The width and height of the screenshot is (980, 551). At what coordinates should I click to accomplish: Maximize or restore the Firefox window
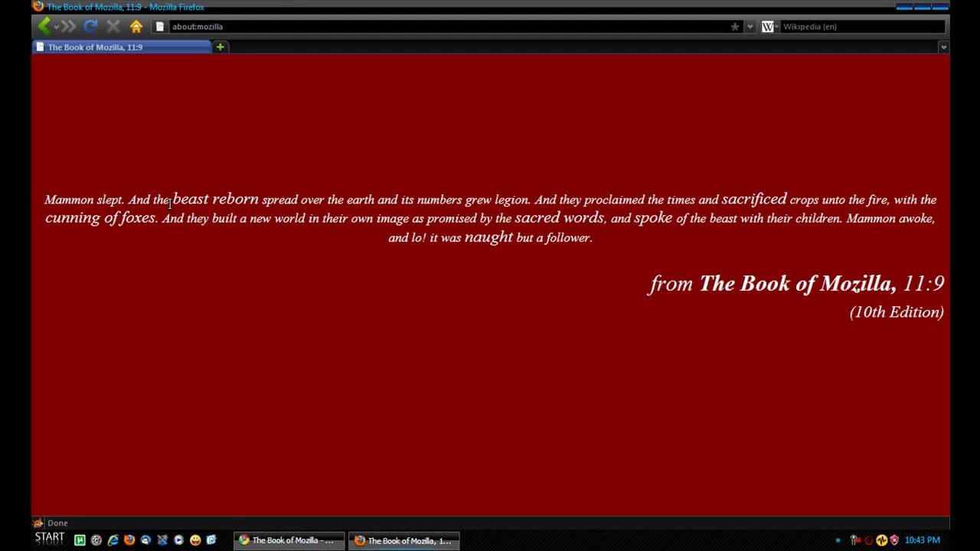(x=923, y=6)
